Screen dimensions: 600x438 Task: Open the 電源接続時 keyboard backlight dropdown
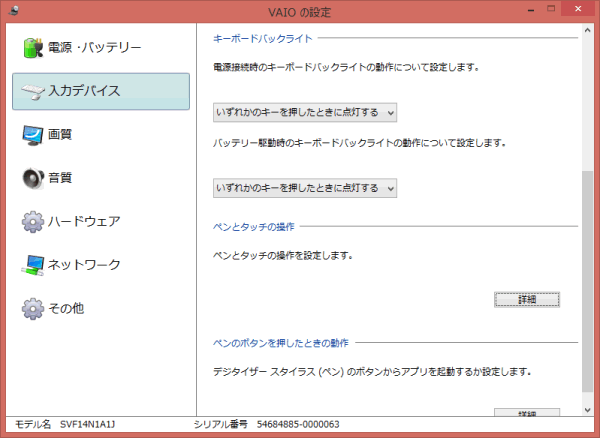point(305,113)
